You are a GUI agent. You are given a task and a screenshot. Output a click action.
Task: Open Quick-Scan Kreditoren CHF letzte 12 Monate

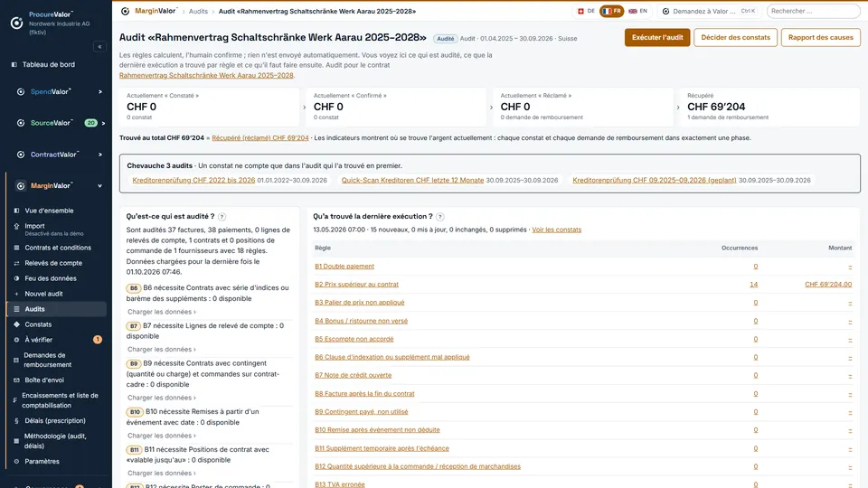[412, 181]
